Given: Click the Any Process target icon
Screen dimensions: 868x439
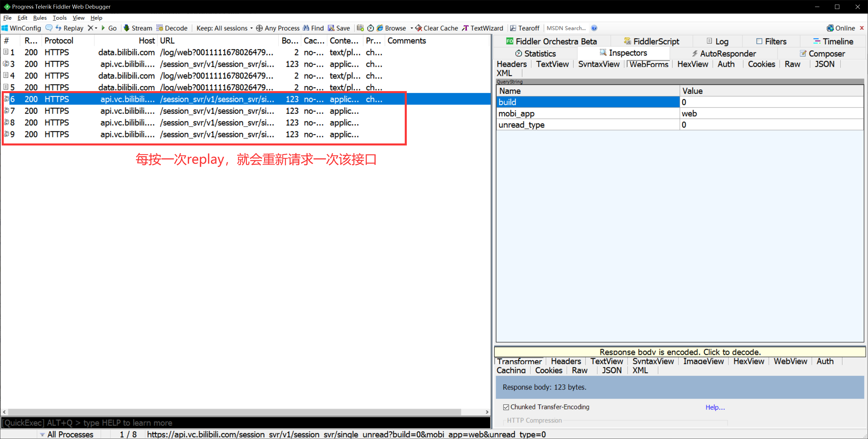Looking at the screenshot, I should (259, 28).
